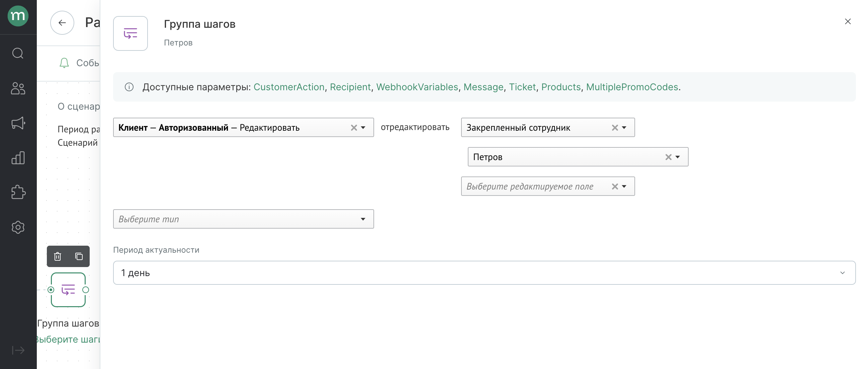868x369 pixels.
Task: Expand the Закрепленный сотрудник dropdown arrow
Action: coord(624,128)
